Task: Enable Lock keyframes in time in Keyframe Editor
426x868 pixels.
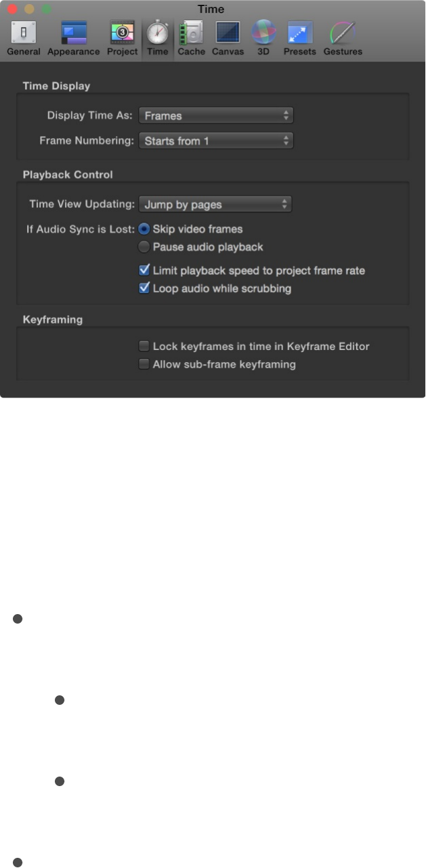Action: 144,347
